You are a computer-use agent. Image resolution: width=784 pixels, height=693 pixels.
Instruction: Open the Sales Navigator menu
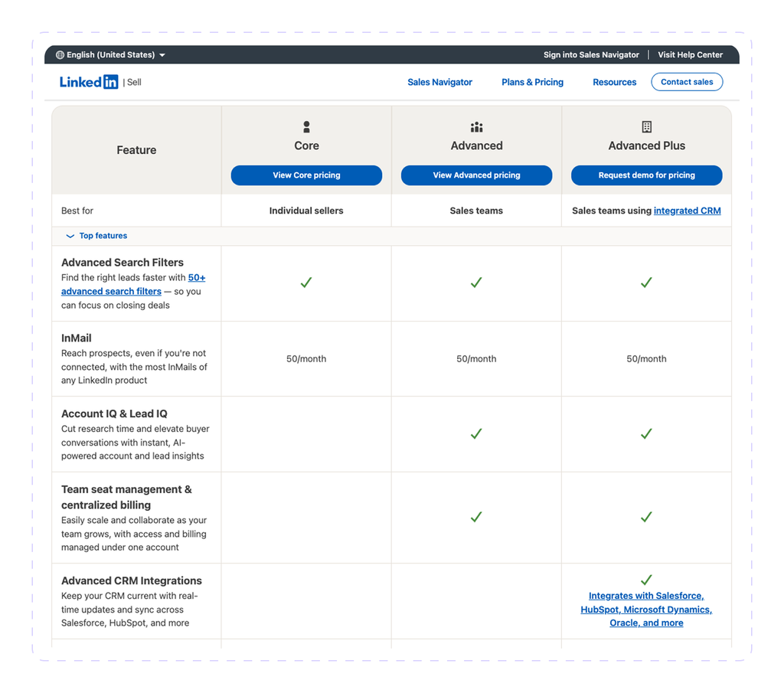click(439, 82)
